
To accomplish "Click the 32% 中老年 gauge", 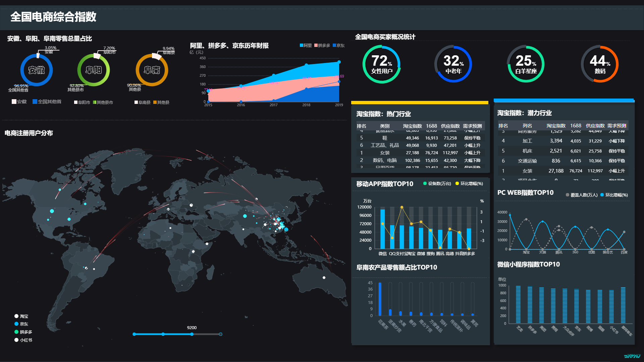I will [x=453, y=64].
